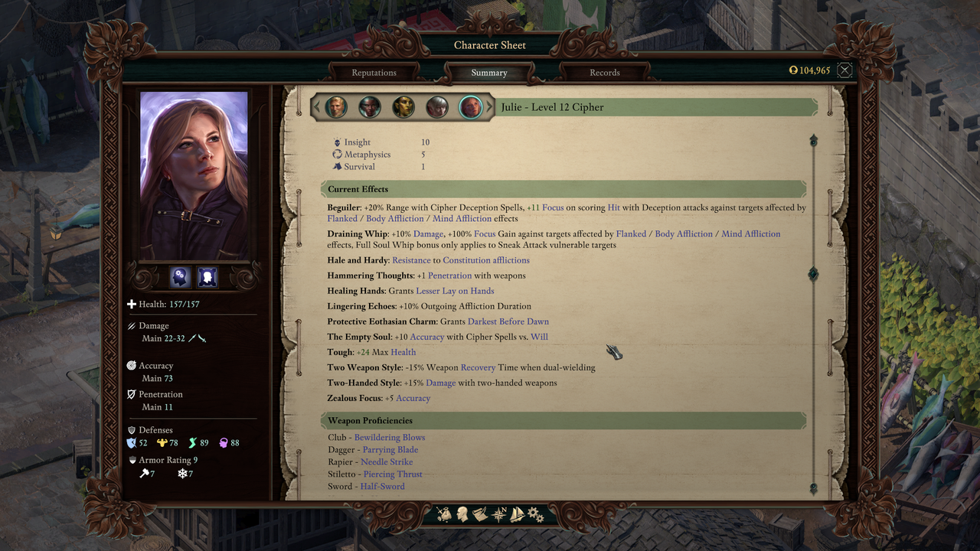Viewport: 980px width, 551px height.
Task: Click Julie's large character portrait
Action: pyautogui.click(x=194, y=176)
